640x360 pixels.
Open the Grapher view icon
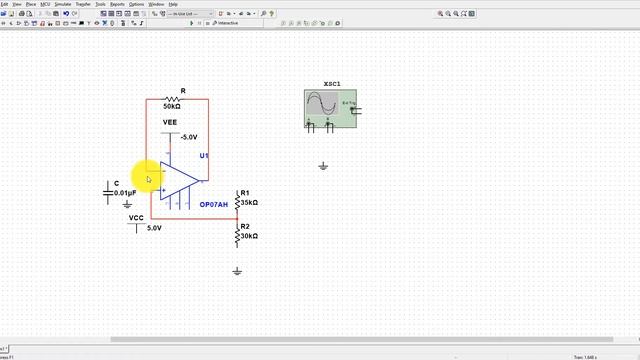127,13
